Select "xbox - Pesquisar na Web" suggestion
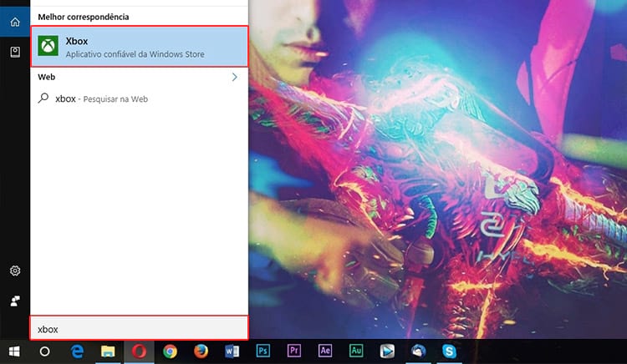Screen dimensions: 627x364 pos(139,99)
